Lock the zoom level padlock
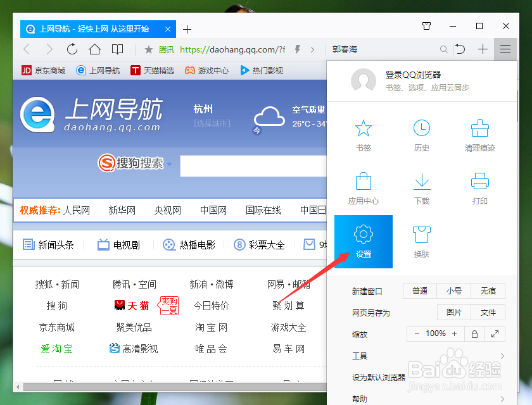Image resolution: width=532 pixels, height=405 pixels. 474,334
